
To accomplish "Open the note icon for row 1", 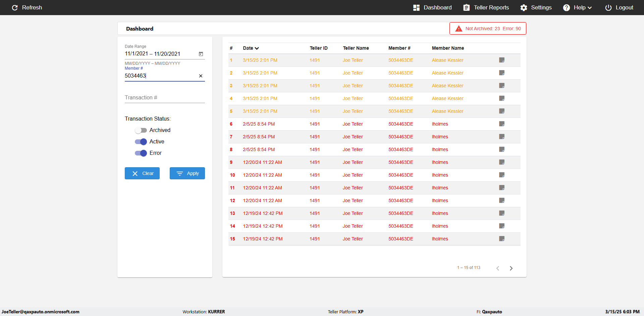I will click(502, 60).
